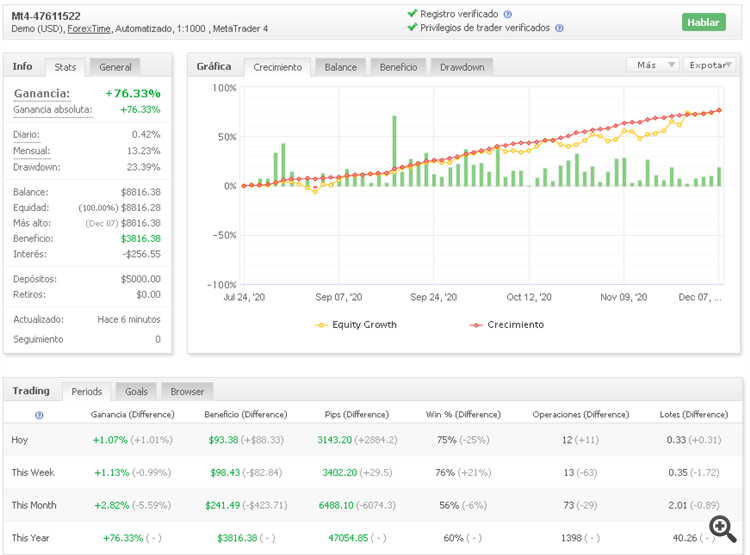Image resolution: width=750 pixels, height=555 pixels.
Task: Select the This Month row label
Action: (x=34, y=505)
